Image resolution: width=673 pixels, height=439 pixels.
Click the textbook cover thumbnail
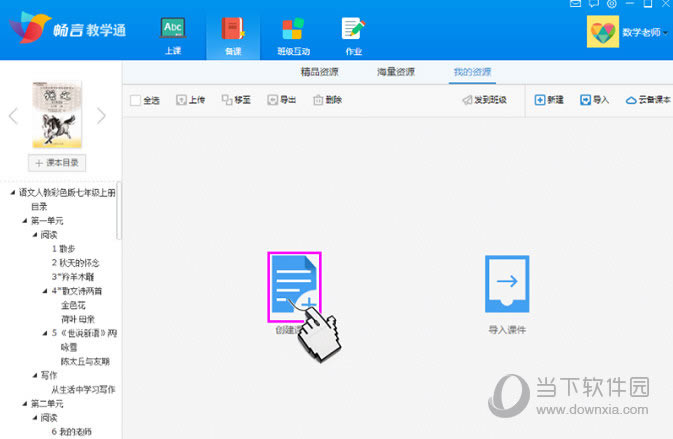pos(57,115)
